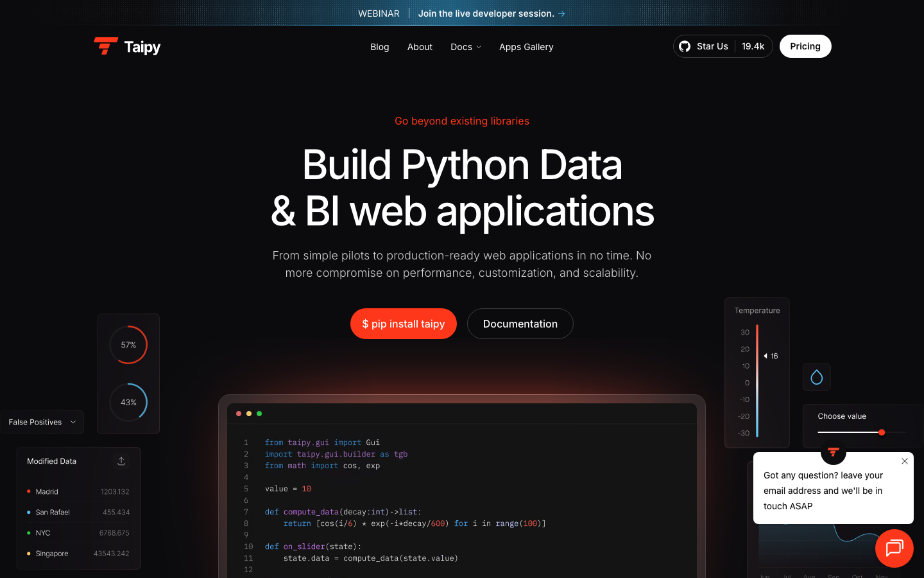Click the 57% circular progress indicator
This screenshot has height=578, width=924.
click(x=128, y=345)
